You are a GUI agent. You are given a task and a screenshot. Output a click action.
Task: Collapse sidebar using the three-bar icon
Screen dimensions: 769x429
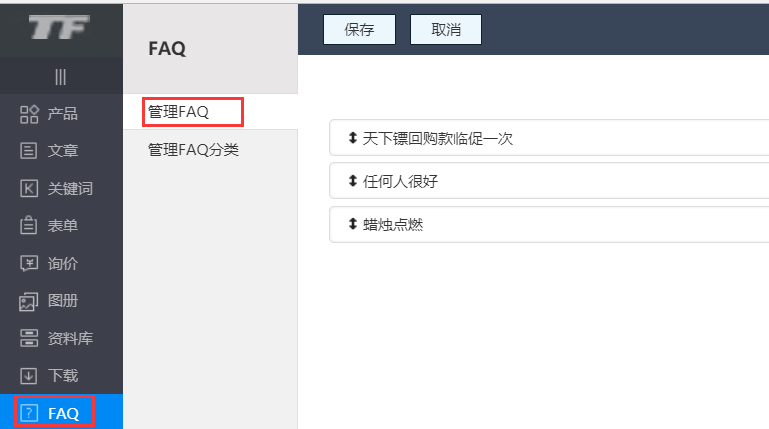point(60,77)
